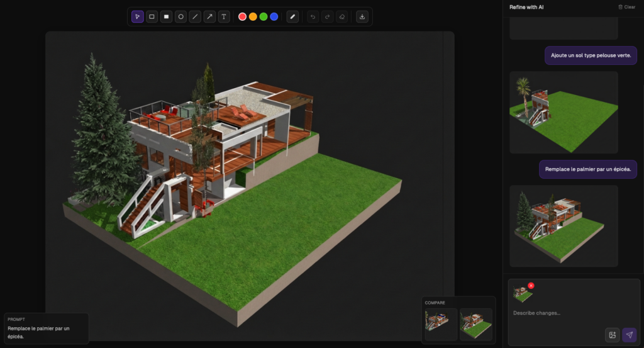Pick the red color swatch

243,16
